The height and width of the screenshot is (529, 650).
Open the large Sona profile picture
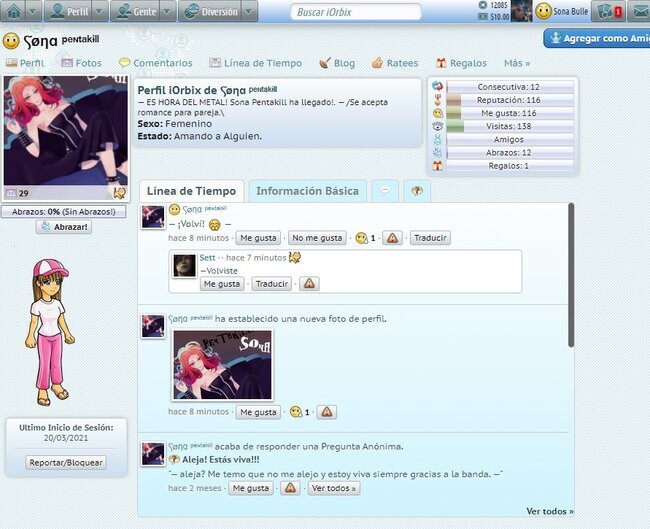point(66,130)
